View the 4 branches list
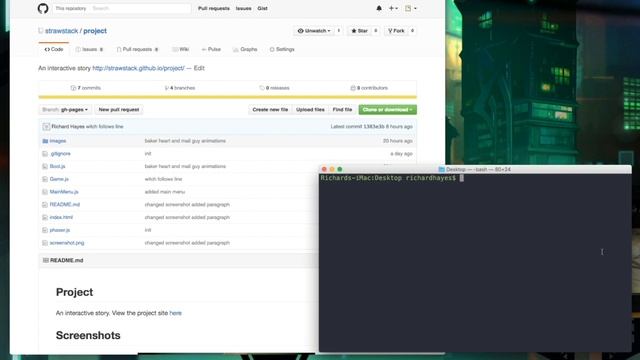 [x=180, y=88]
